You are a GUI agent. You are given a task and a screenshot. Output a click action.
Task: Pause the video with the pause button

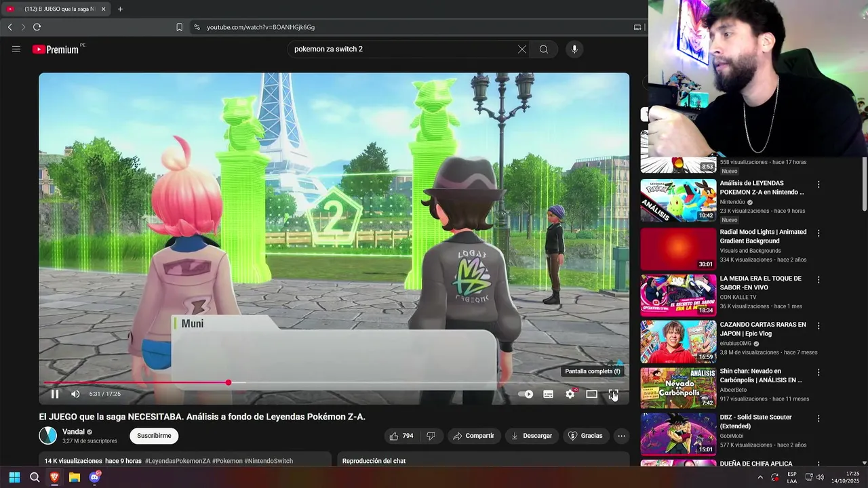click(55, 394)
